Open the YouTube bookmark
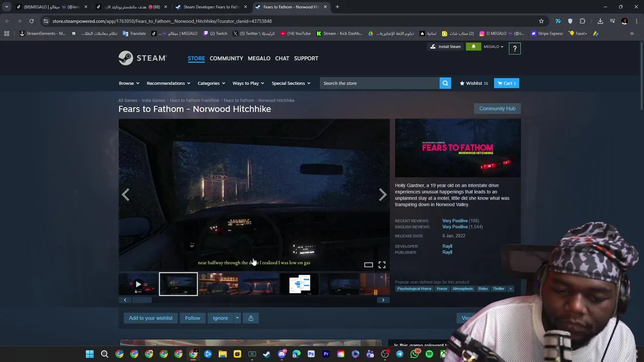This screenshot has width=644, height=362. click(x=296, y=33)
